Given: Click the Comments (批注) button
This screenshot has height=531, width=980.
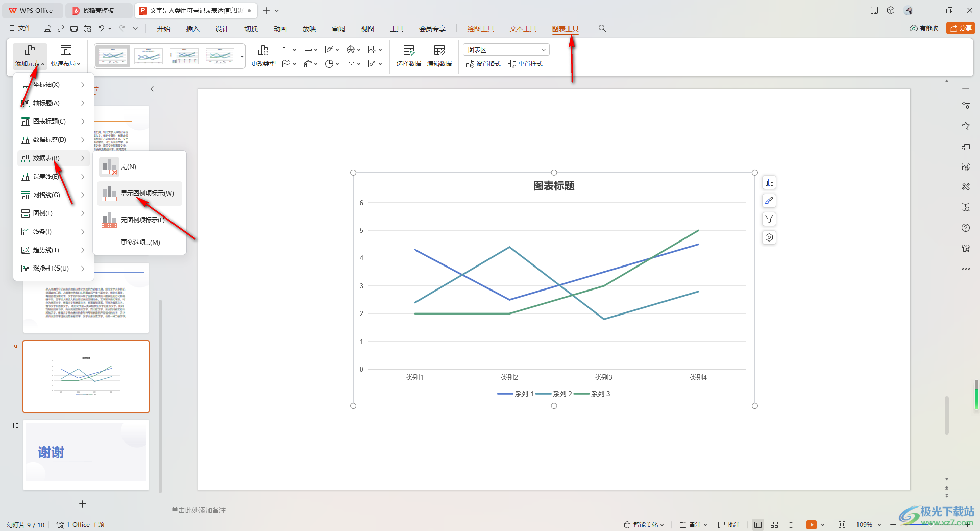Looking at the screenshot, I should [729, 525].
